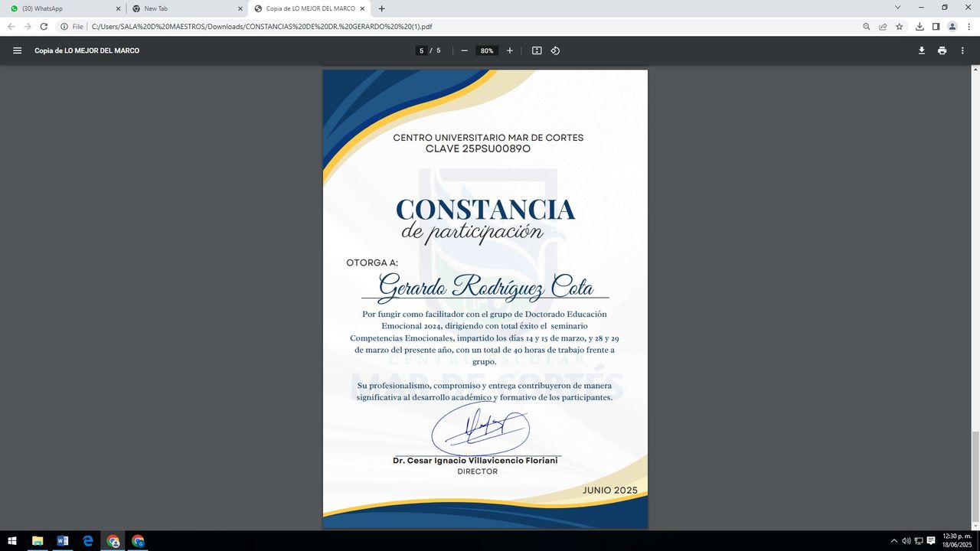
Task: Print the certificate PDF
Action: [x=942, y=51]
